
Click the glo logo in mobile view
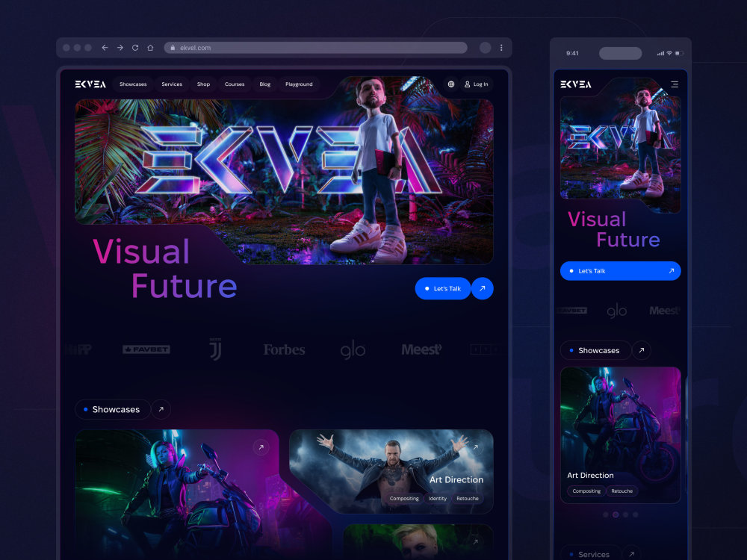[x=617, y=311]
